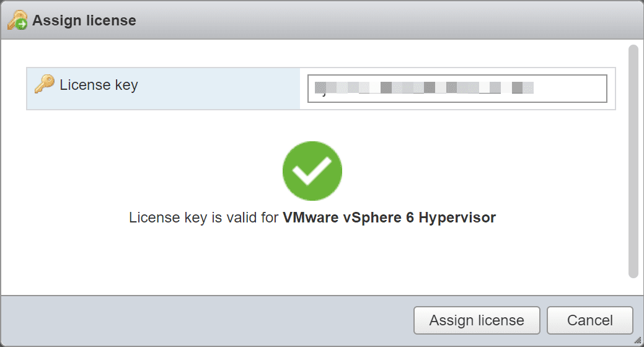Click the key icon beside License key label
Image resolution: width=644 pixels, height=347 pixels.
[x=44, y=84]
